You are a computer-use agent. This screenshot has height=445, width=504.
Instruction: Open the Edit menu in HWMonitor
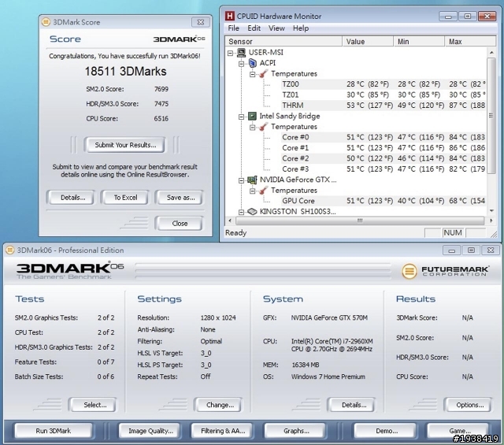(x=254, y=28)
